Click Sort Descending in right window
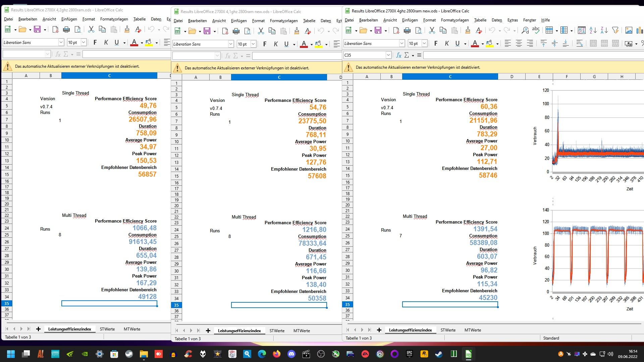This screenshot has height=362, width=644. coord(604,31)
